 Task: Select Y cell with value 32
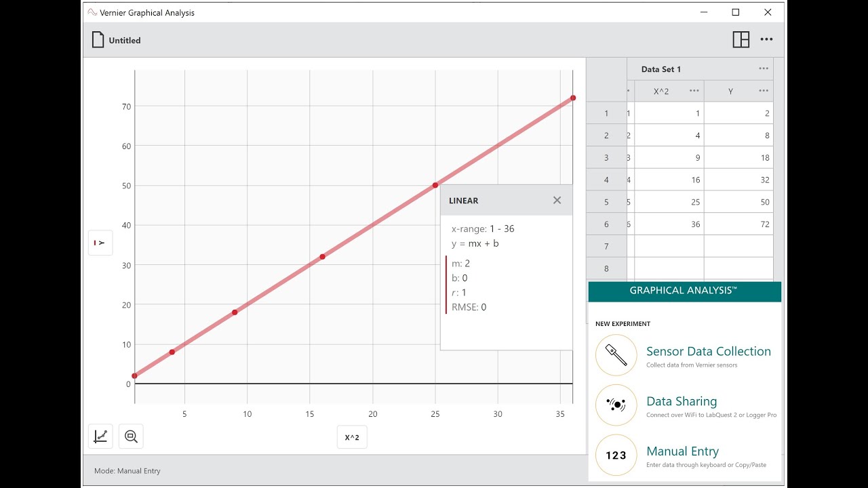point(738,180)
